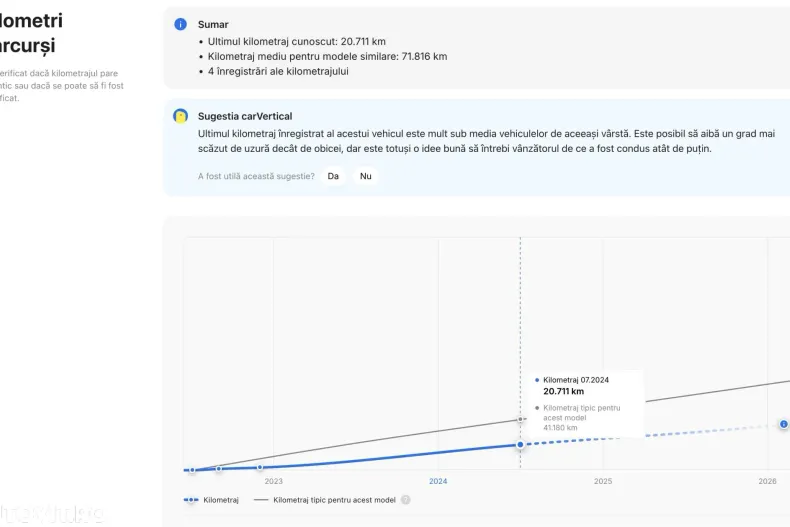Click the Sugestia carVertical heading
The width and height of the screenshot is (790, 527).
[x=245, y=117]
